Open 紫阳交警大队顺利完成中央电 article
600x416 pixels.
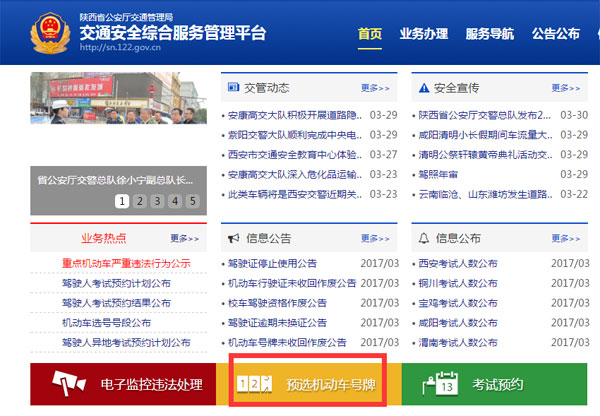pyautogui.click(x=295, y=135)
